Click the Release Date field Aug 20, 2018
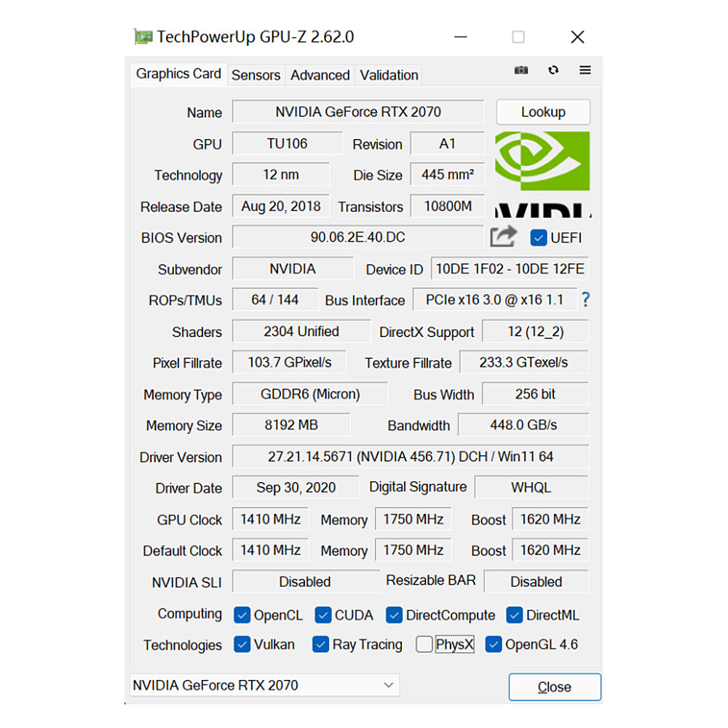The width and height of the screenshot is (728, 728). pos(281,206)
